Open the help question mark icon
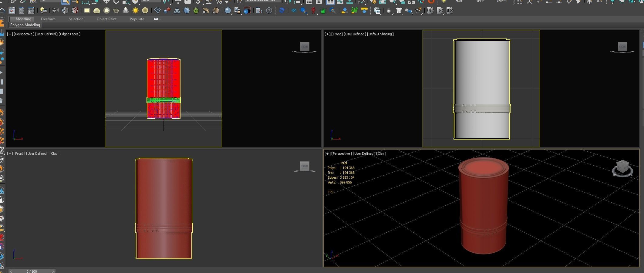 point(269,11)
